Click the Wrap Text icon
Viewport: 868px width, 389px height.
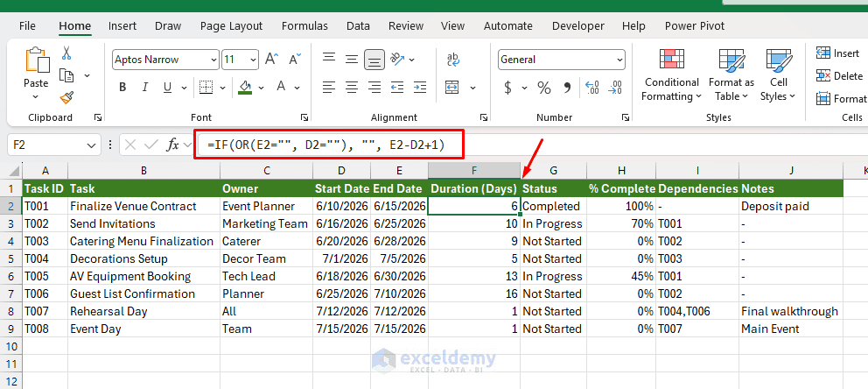coord(453,59)
